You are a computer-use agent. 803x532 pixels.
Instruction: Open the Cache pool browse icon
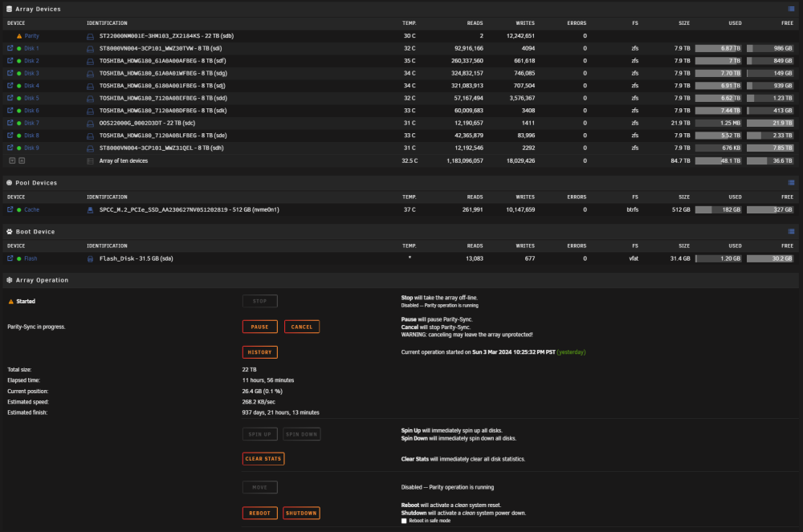click(x=10, y=209)
